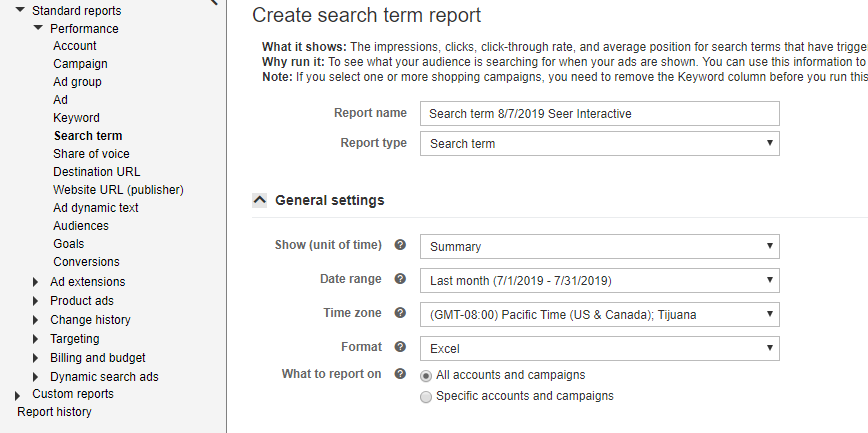Screen dimensions: 868x433
Task: Open the Keyword report
Action: point(76,118)
